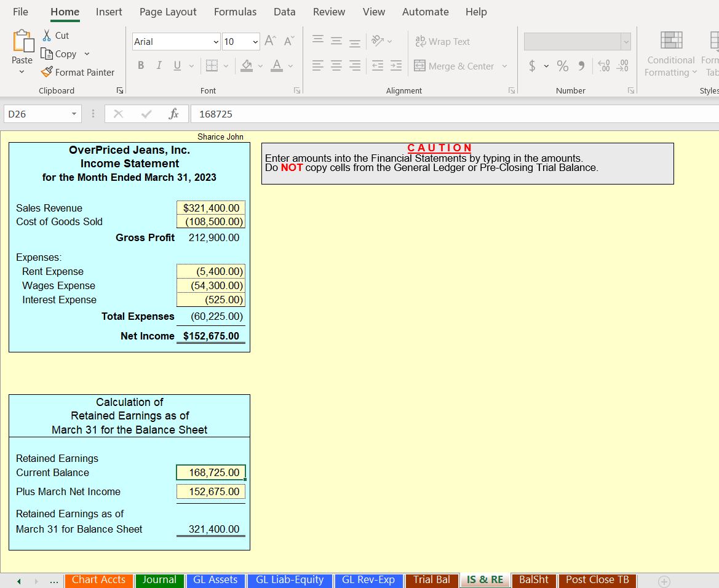The height and width of the screenshot is (588, 719).
Task: Increase decimal places
Action: 604,66
